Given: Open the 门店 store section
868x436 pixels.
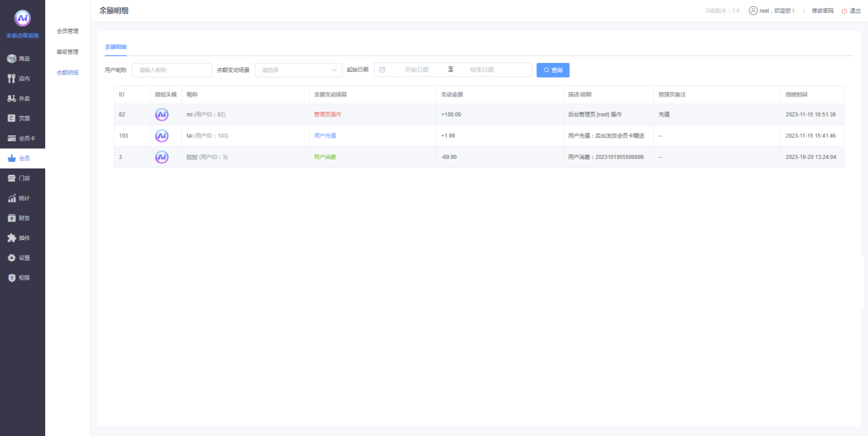Looking at the screenshot, I should pyautogui.click(x=19, y=178).
